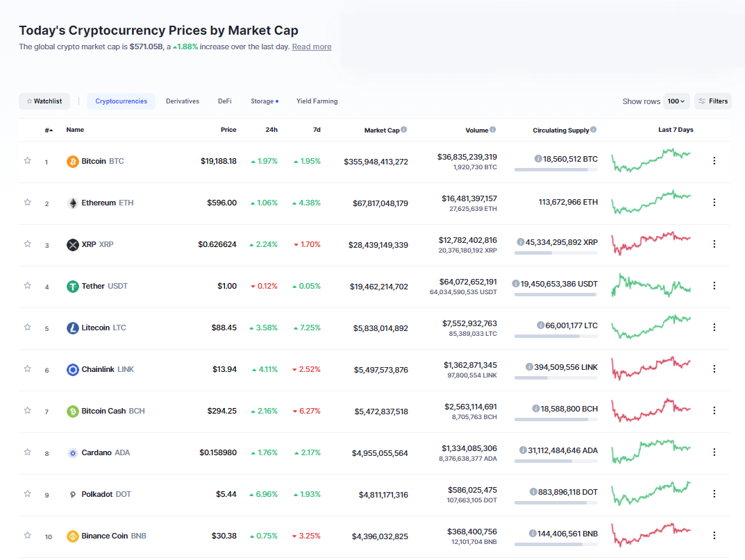Open the Storage tab
745x560 pixels.
point(265,101)
